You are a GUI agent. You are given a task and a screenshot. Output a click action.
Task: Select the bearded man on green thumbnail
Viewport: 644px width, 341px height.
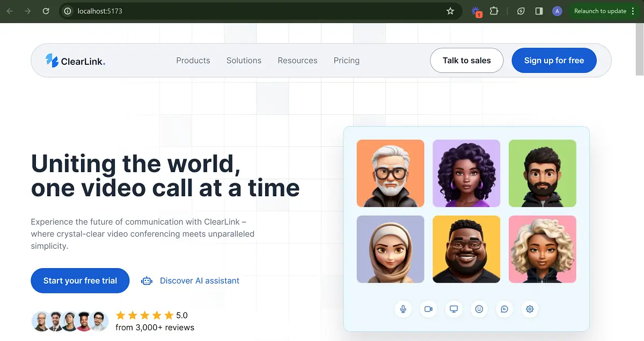point(542,173)
